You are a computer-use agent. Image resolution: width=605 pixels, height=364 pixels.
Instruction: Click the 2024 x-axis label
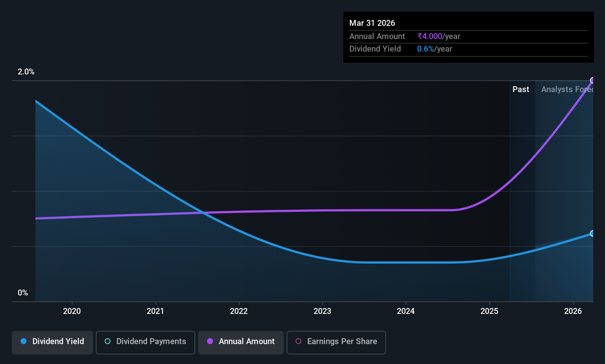point(406,311)
